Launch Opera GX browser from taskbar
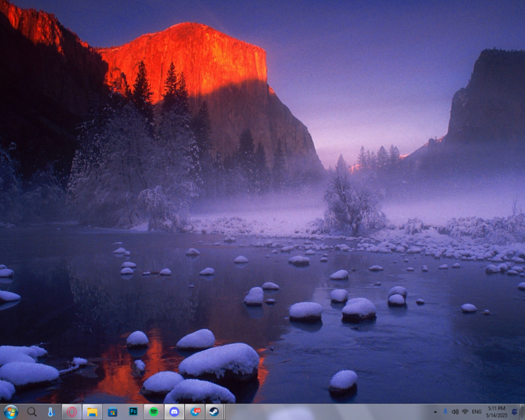The height and width of the screenshot is (420, 525). coord(72,412)
